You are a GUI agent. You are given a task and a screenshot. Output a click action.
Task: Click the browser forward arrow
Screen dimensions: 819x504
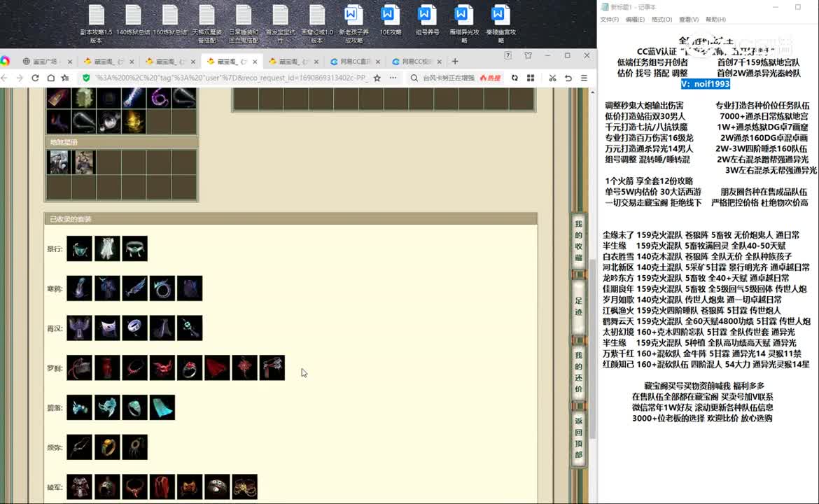[x=20, y=78]
